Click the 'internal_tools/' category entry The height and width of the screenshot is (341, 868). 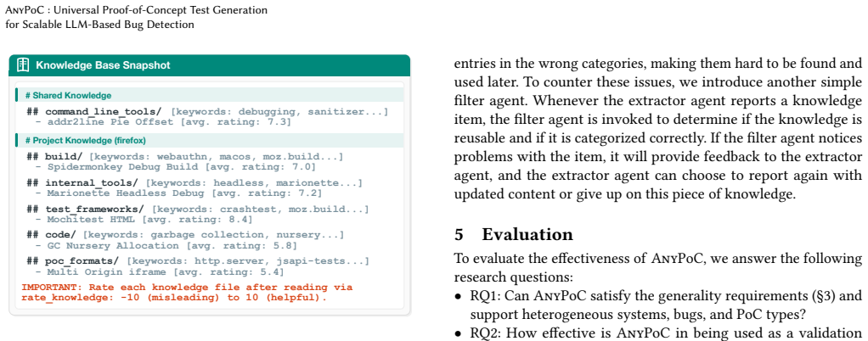pos(93,183)
